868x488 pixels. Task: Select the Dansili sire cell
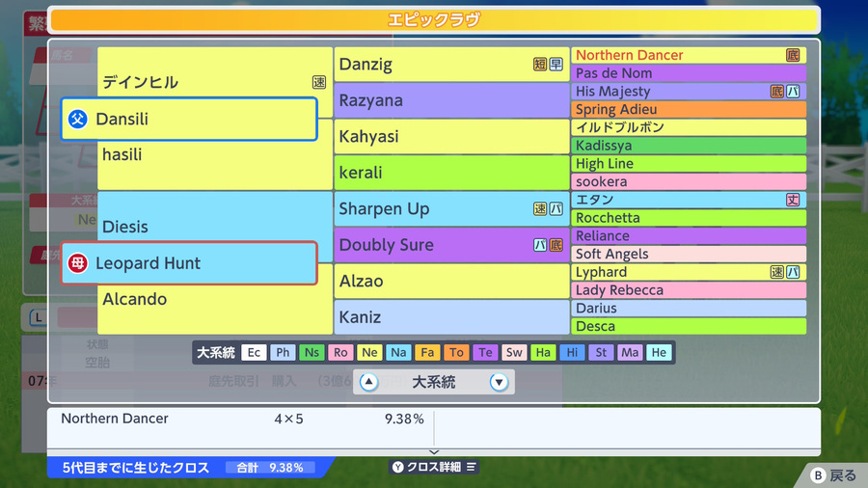[x=189, y=119]
